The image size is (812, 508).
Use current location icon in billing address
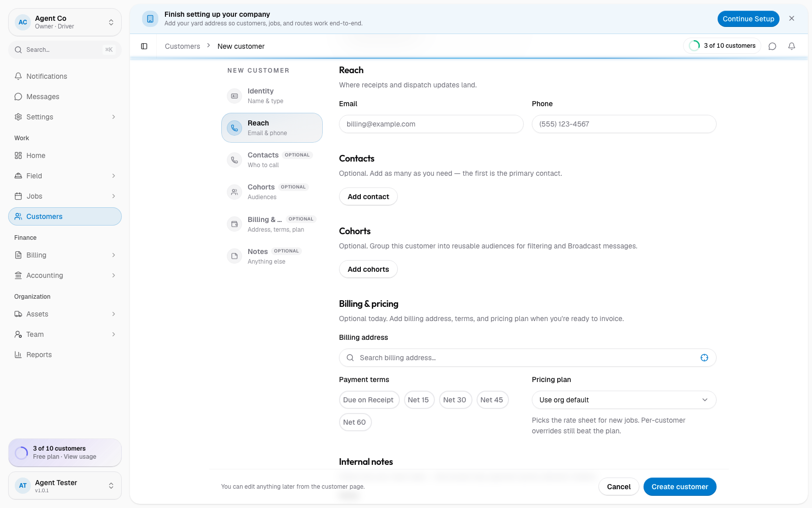coord(704,358)
